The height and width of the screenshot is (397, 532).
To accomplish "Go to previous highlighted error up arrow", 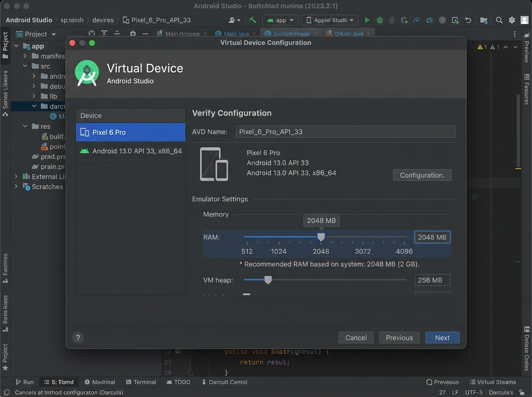I will pyautogui.click(x=507, y=47).
